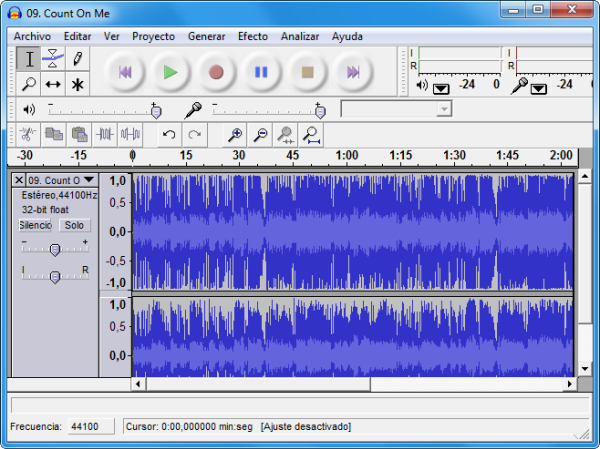Skip to start of track
Image resolution: width=600 pixels, height=449 pixels.
[x=125, y=72]
